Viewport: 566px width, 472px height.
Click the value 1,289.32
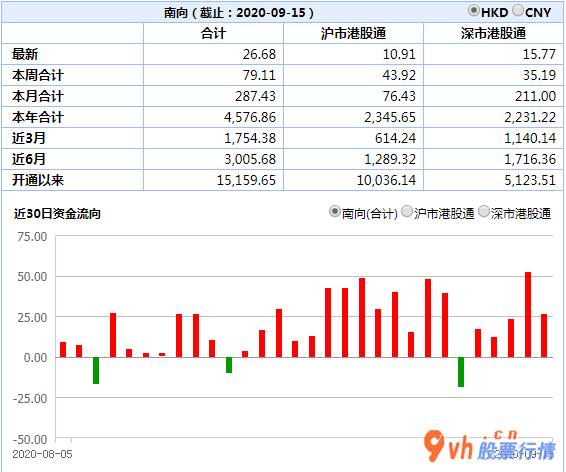click(390, 159)
